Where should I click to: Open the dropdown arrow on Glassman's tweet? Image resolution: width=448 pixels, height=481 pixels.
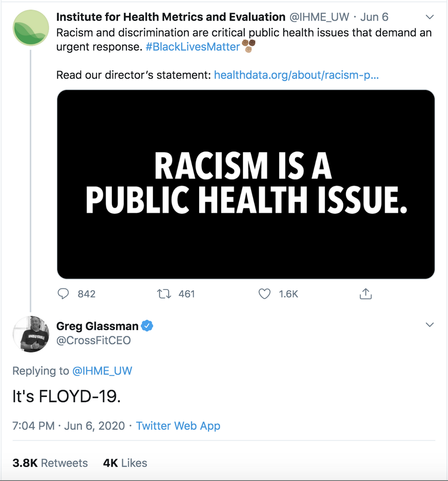(x=430, y=324)
